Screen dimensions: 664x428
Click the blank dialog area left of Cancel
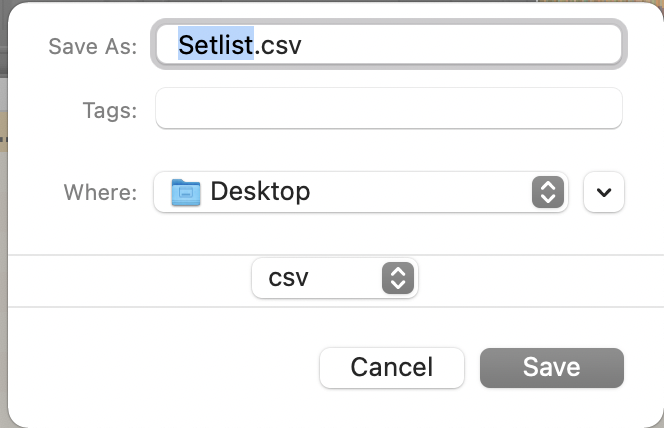tap(160, 367)
